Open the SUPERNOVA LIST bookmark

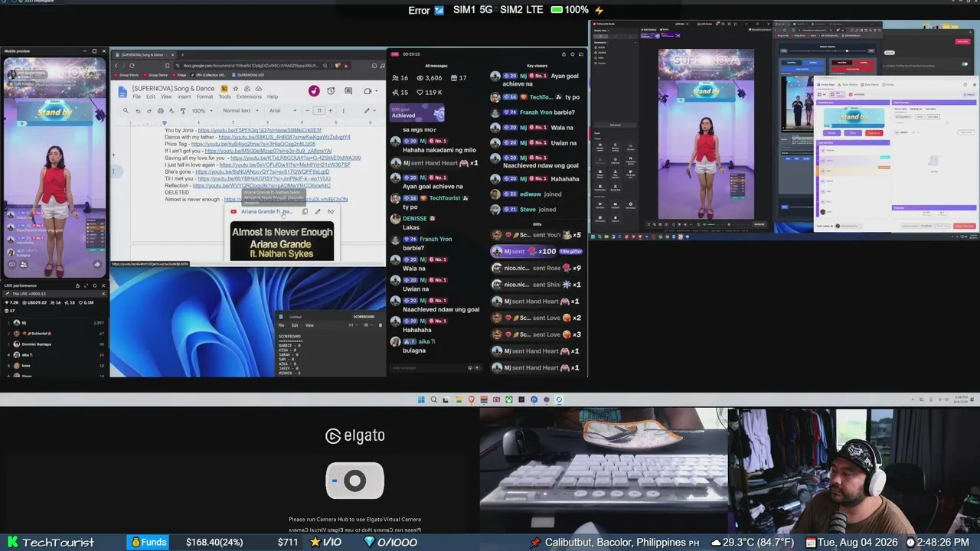[x=249, y=75]
